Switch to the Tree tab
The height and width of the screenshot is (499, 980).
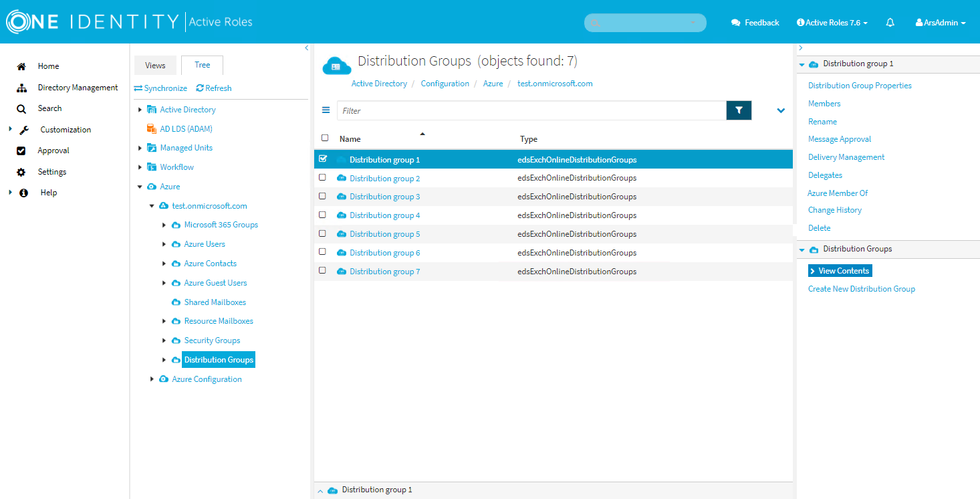tap(202, 65)
